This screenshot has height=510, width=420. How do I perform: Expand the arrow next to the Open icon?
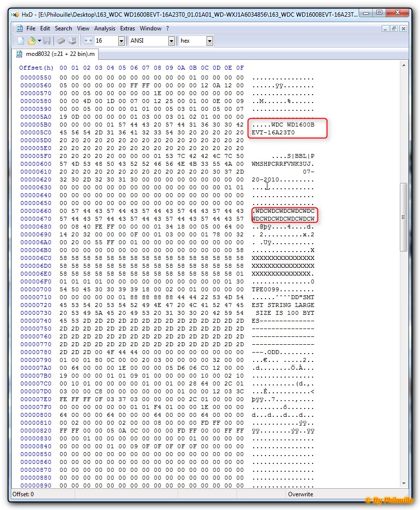coord(39,41)
